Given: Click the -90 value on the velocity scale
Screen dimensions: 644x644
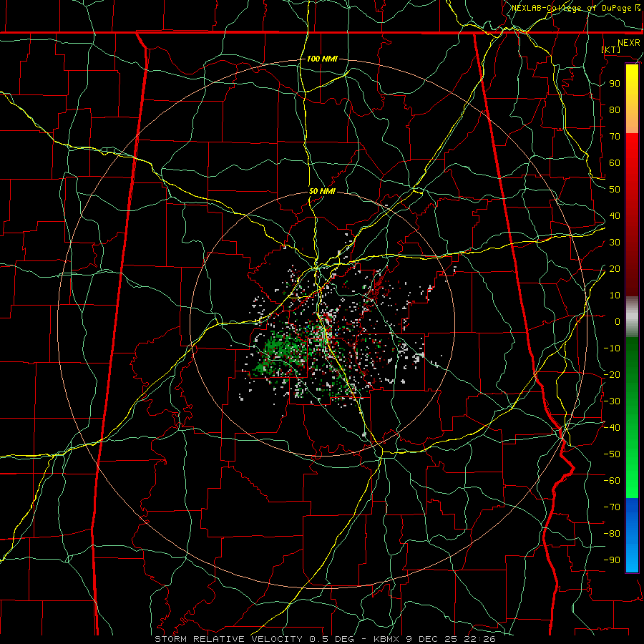Looking at the screenshot, I should [x=612, y=560].
